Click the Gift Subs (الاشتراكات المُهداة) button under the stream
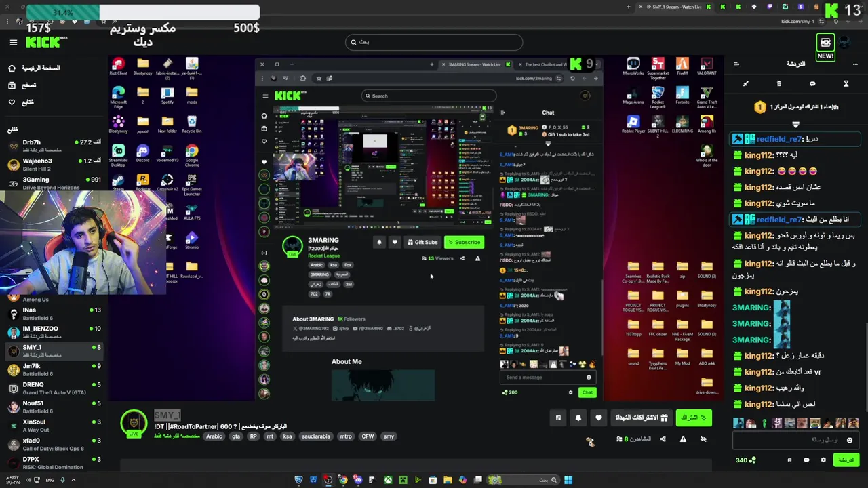Screen dimensions: 868x488 click(x=641, y=418)
